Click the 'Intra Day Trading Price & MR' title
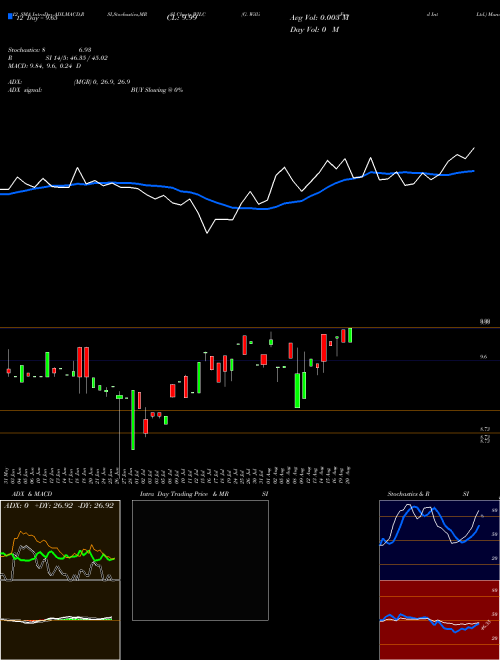 (184, 494)
